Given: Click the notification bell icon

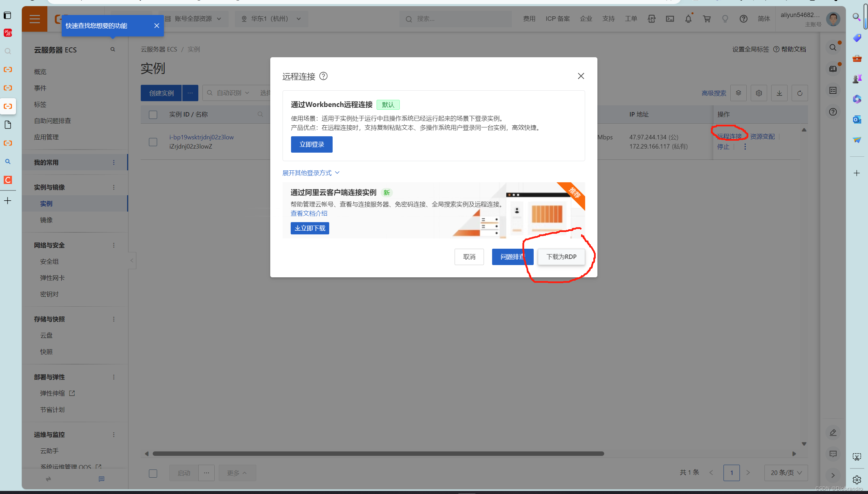Looking at the screenshot, I should (688, 19).
